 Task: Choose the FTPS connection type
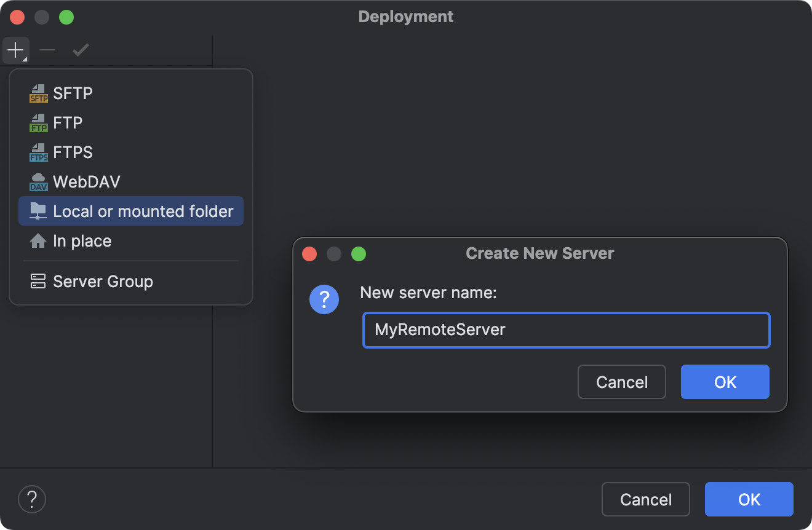(38, 152)
